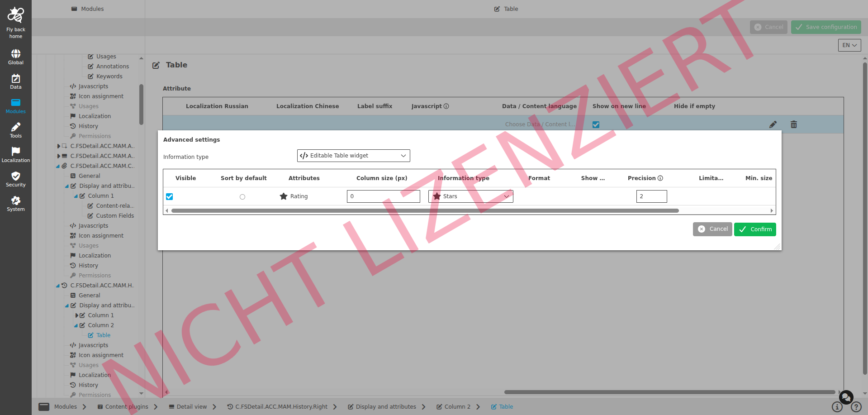This screenshot has width=868, height=415.
Task: Click the Rating star attribute icon
Action: click(284, 196)
